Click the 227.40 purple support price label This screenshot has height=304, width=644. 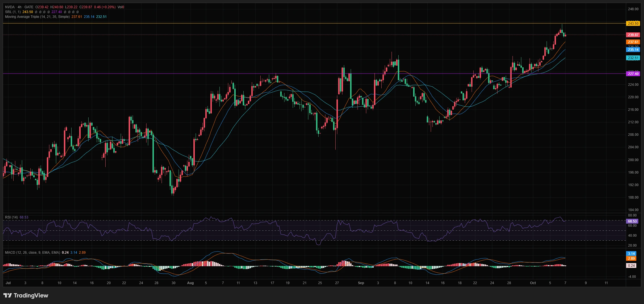click(633, 74)
